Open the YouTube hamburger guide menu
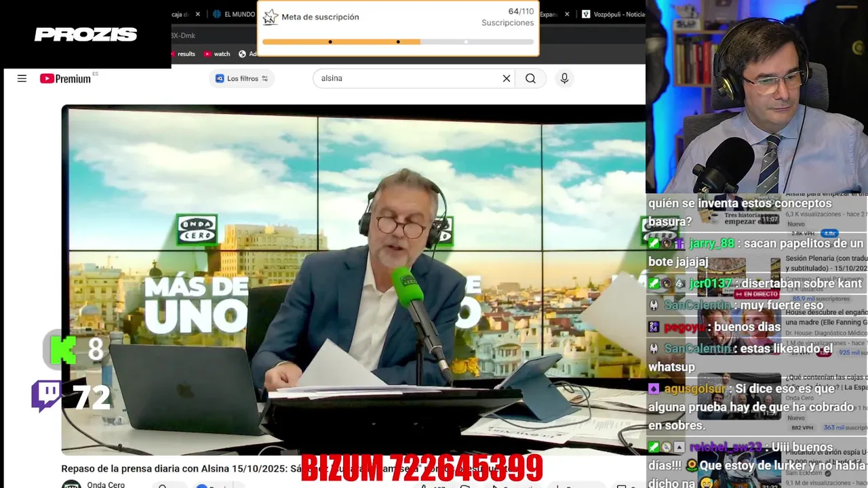Image resolution: width=868 pixels, height=488 pixels. pos(22,79)
